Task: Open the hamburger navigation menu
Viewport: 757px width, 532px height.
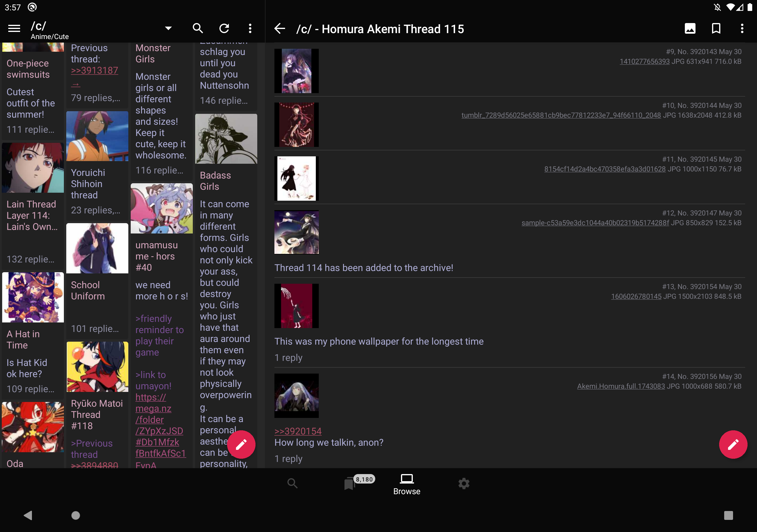Action: (14, 29)
